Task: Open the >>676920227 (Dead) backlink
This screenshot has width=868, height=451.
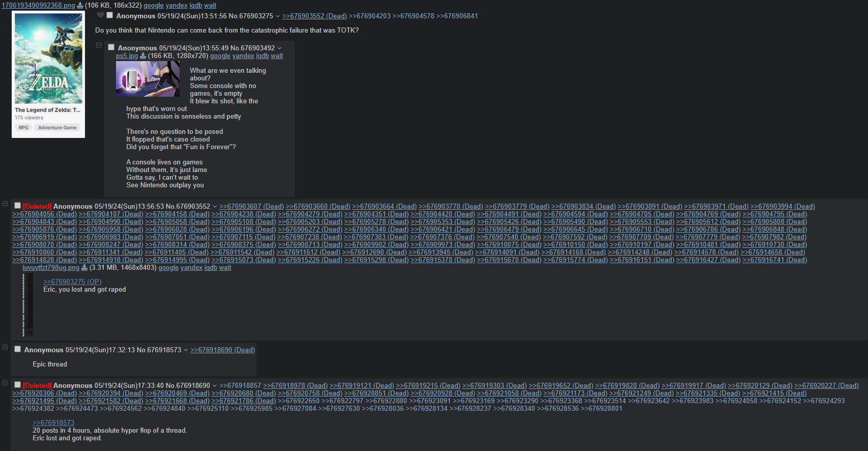Action: 826,386
